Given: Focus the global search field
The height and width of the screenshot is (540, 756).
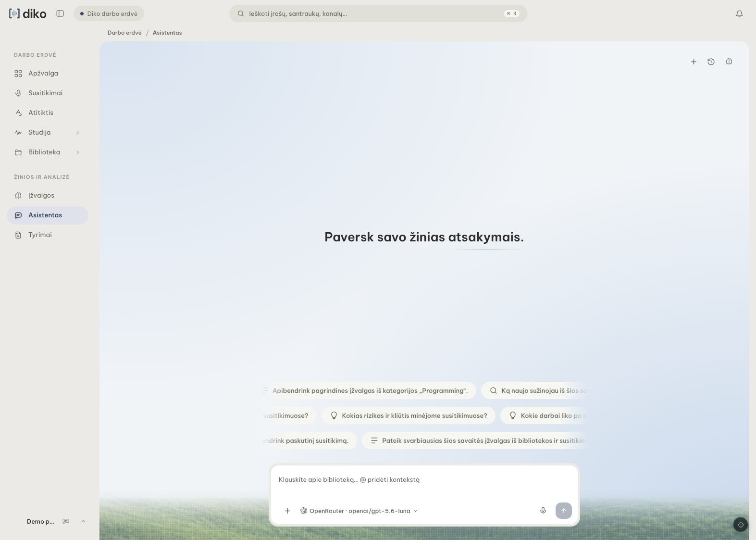Looking at the screenshot, I should pos(378,13).
